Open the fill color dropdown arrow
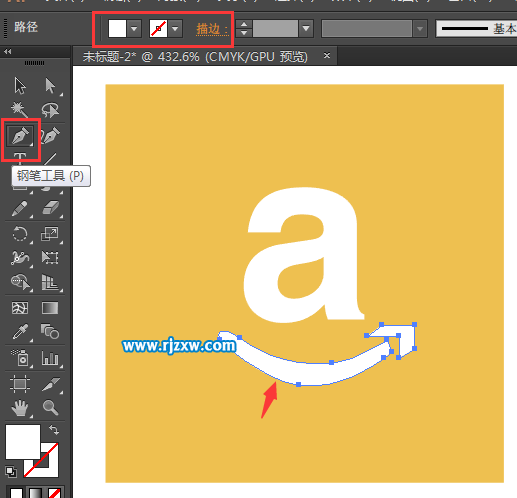Screen dimensions: 517x498 click(134, 29)
